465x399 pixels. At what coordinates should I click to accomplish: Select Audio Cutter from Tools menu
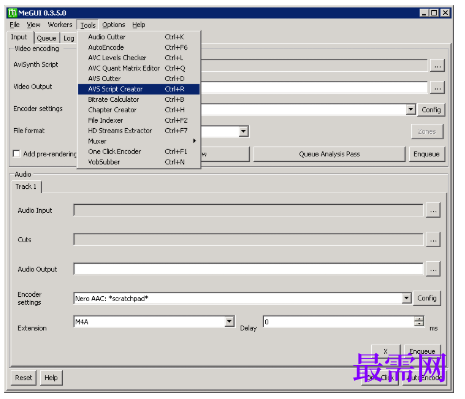[x=139, y=37]
